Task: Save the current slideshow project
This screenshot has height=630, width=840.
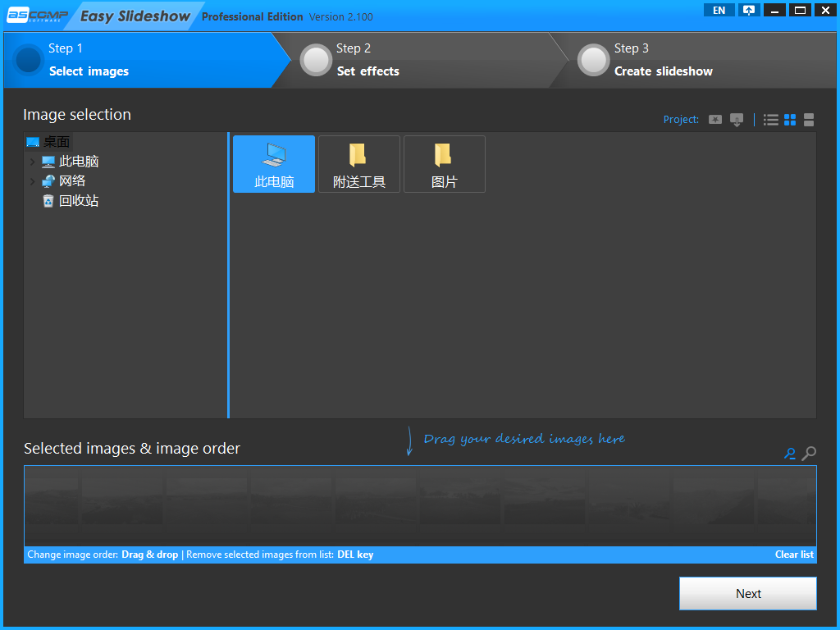Action: click(714, 119)
